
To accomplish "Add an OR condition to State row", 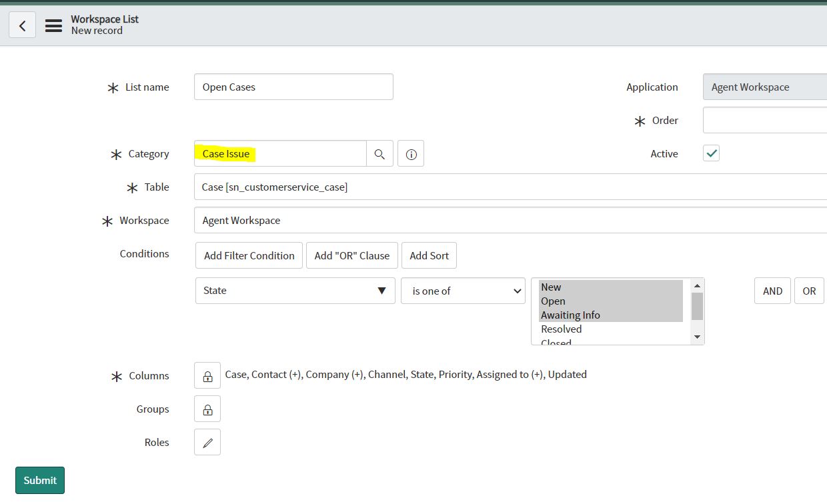I will tap(809, 291).
